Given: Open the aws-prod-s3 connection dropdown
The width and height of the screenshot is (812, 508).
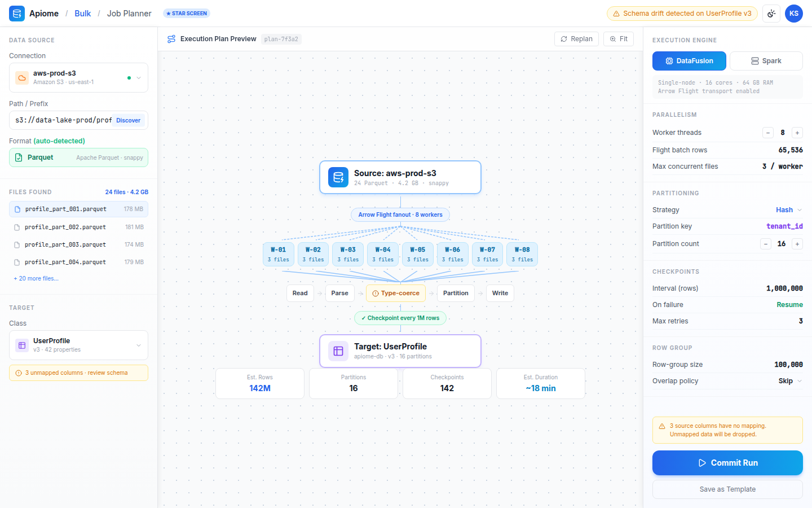Looking at the screenshot, I should pos(78,77).
